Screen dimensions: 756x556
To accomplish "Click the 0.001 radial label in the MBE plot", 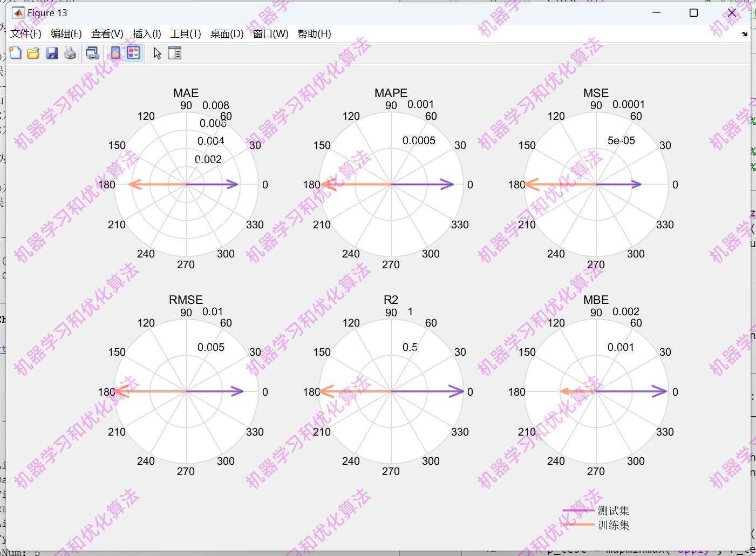I will 621,347.
